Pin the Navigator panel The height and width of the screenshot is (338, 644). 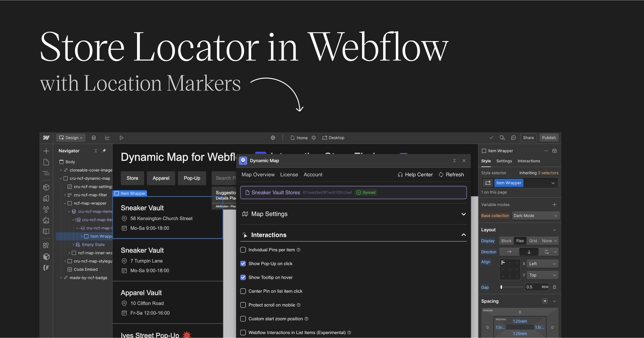(104, 151)
